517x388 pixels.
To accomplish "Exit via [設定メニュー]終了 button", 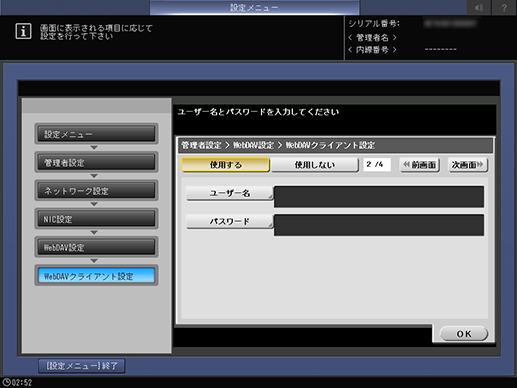I will click(82, 366).
